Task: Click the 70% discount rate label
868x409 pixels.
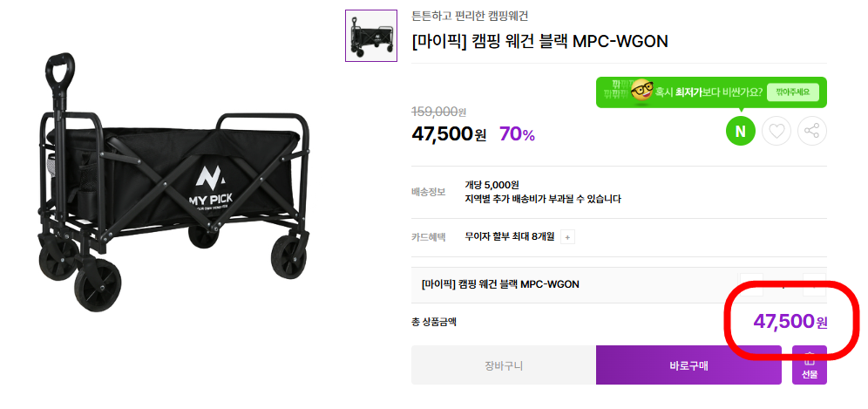Action: click(x=517, y=134)
